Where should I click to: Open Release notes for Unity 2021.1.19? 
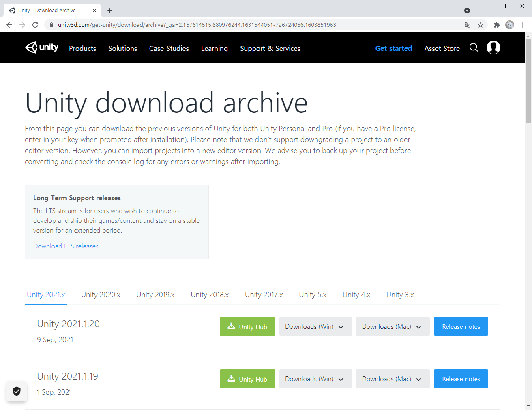461,379
